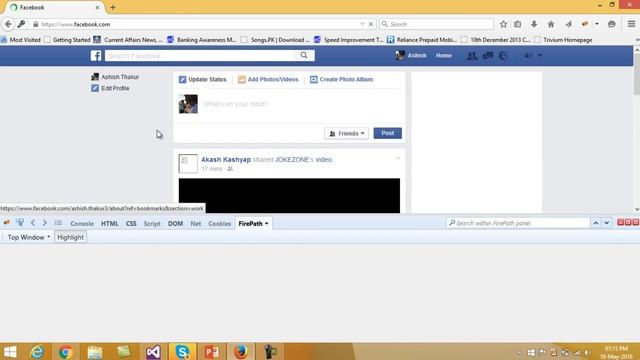
Task: Click Firebug panel back arrow
Action: (x=33, y=223)
